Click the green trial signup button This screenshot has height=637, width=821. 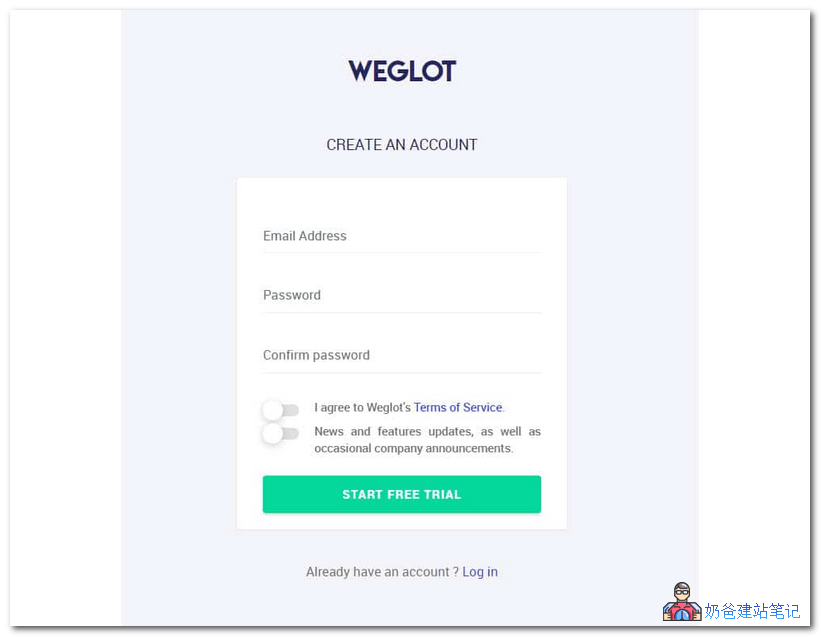tap(402, 494)
